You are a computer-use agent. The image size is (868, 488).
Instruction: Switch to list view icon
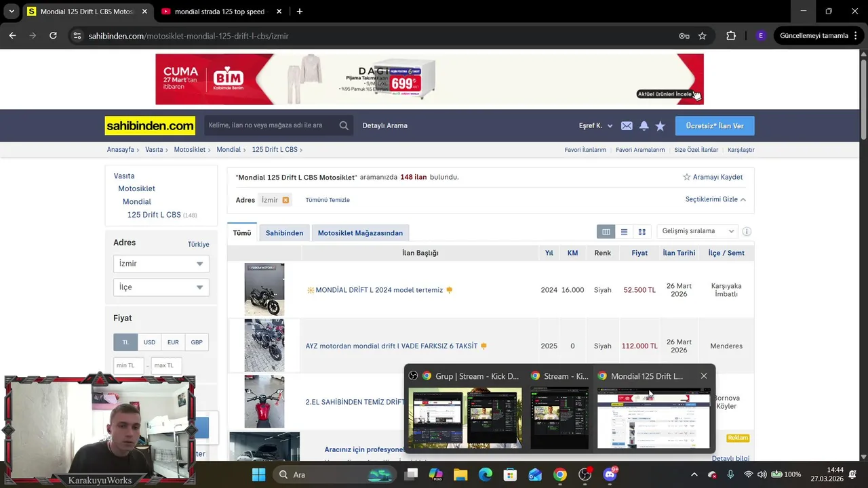(x=624, y=232)
